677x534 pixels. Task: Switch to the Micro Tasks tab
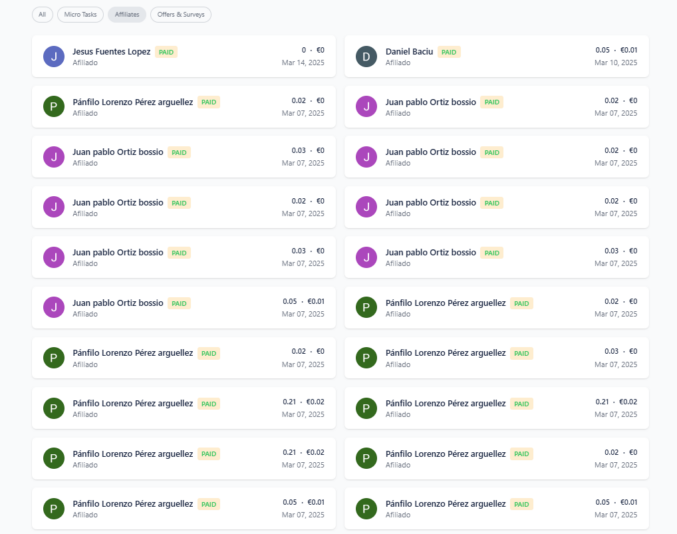(x=81, y=15)
